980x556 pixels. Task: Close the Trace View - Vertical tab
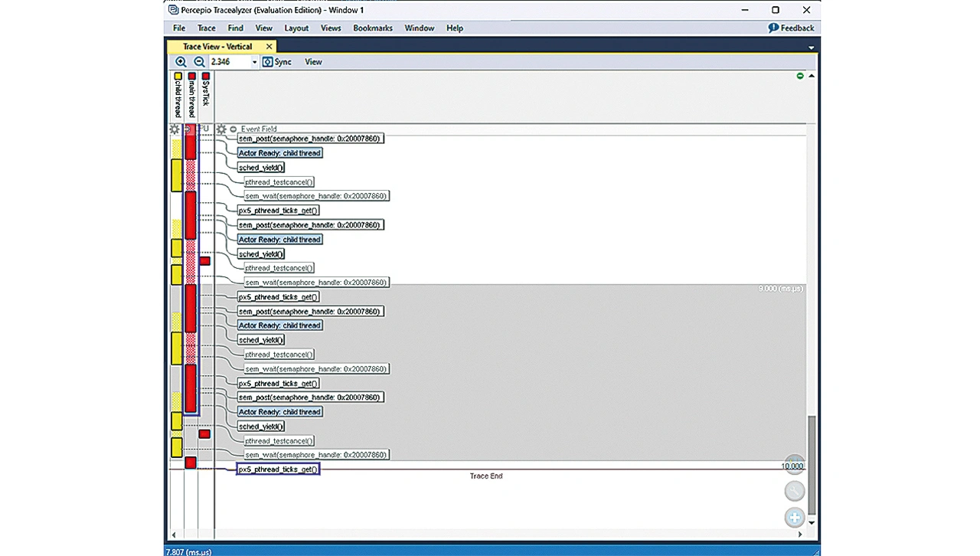click(269, 47)
